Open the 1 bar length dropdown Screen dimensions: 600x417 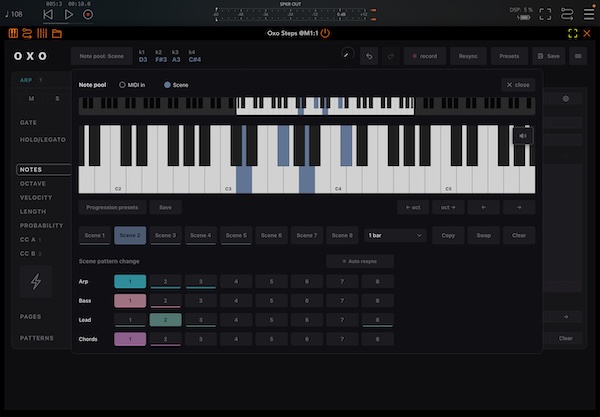point(395,235)
